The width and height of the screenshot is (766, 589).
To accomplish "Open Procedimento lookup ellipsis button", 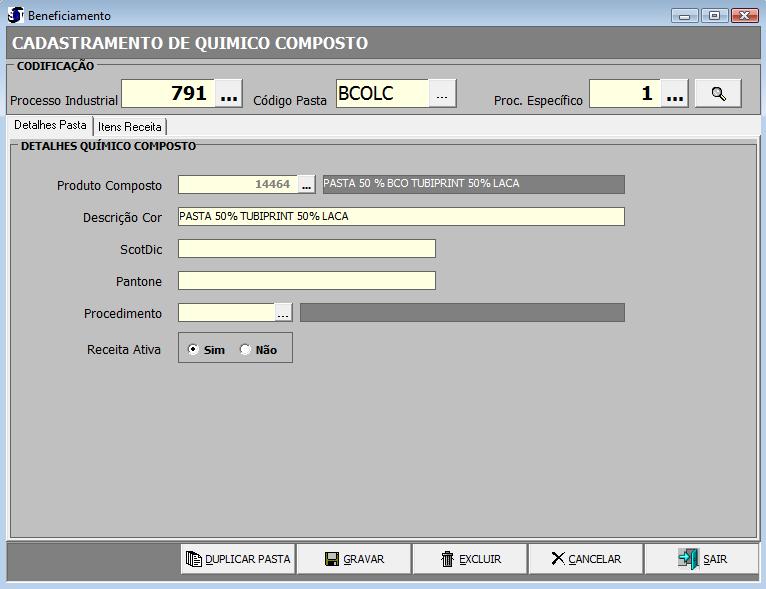I will [283, 313].
